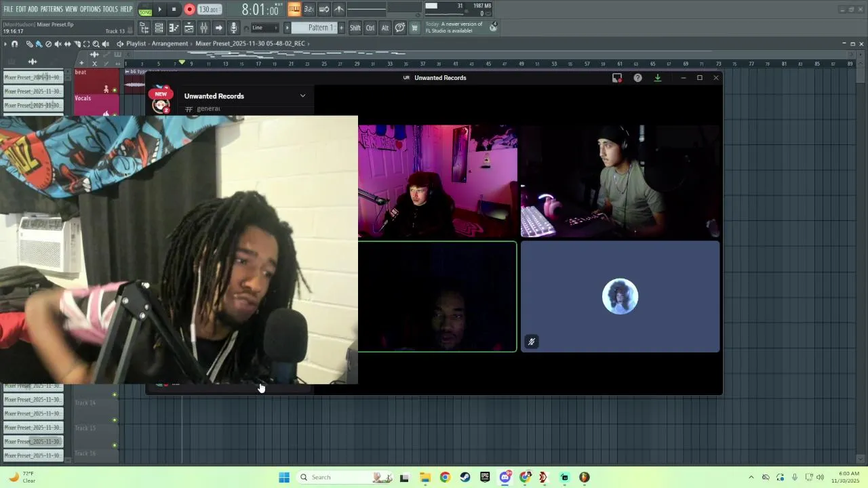Select the playlist slip tool
The width and height of the screenshot is (868, 488).
point(67,43)
